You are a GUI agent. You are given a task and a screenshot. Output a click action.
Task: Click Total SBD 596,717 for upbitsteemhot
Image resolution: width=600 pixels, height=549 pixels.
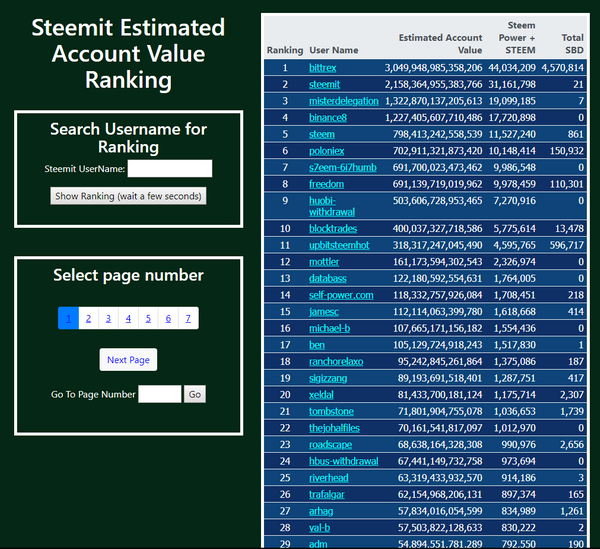(x=567, y=245)
